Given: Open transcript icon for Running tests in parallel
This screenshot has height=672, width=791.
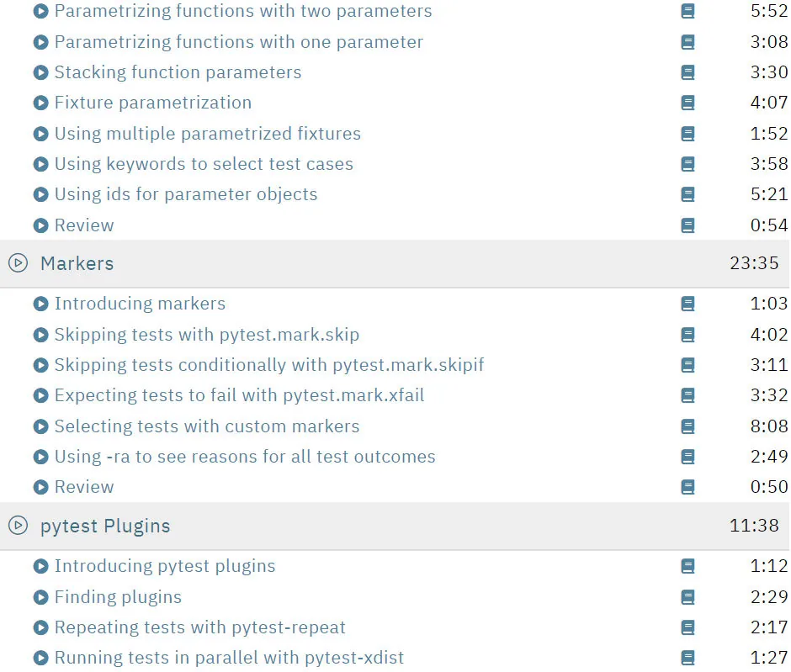Looking at the screenshot, I should (687, 658).
